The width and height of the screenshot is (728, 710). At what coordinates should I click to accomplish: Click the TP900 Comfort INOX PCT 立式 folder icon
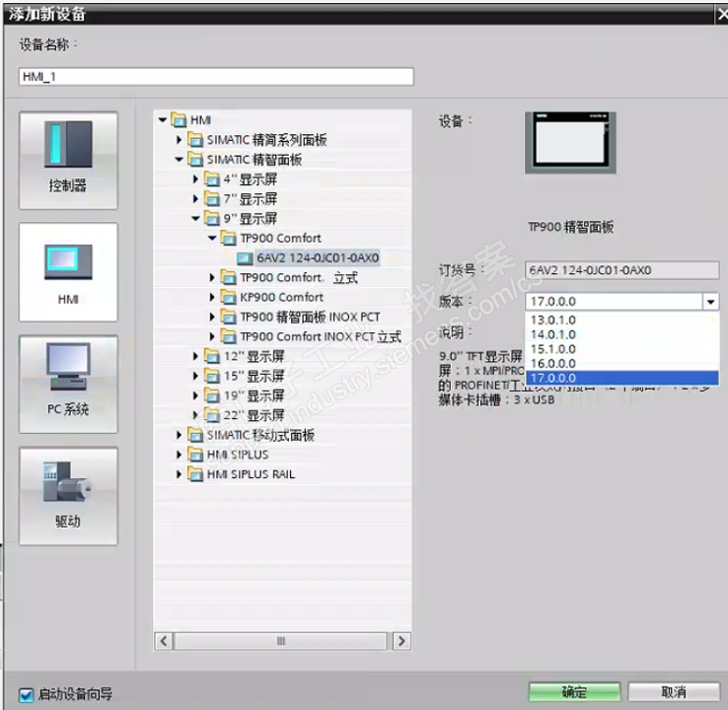(x=229, y=336)
